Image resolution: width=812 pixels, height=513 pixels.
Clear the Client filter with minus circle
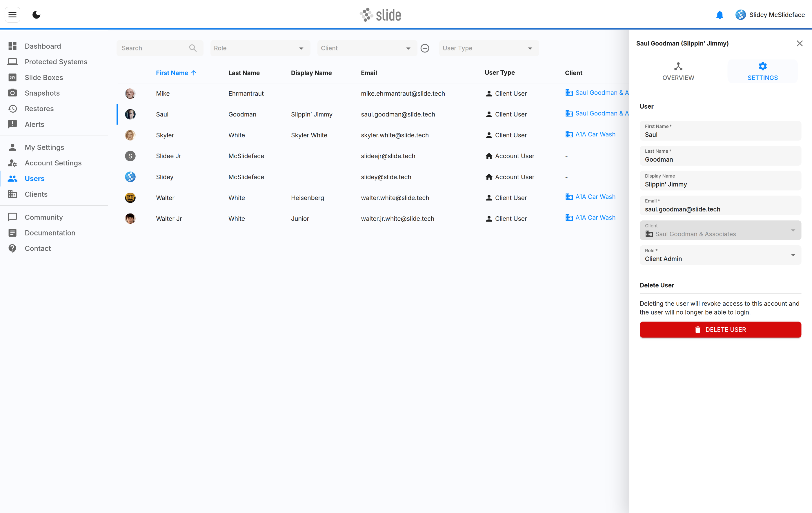point(425,48)
